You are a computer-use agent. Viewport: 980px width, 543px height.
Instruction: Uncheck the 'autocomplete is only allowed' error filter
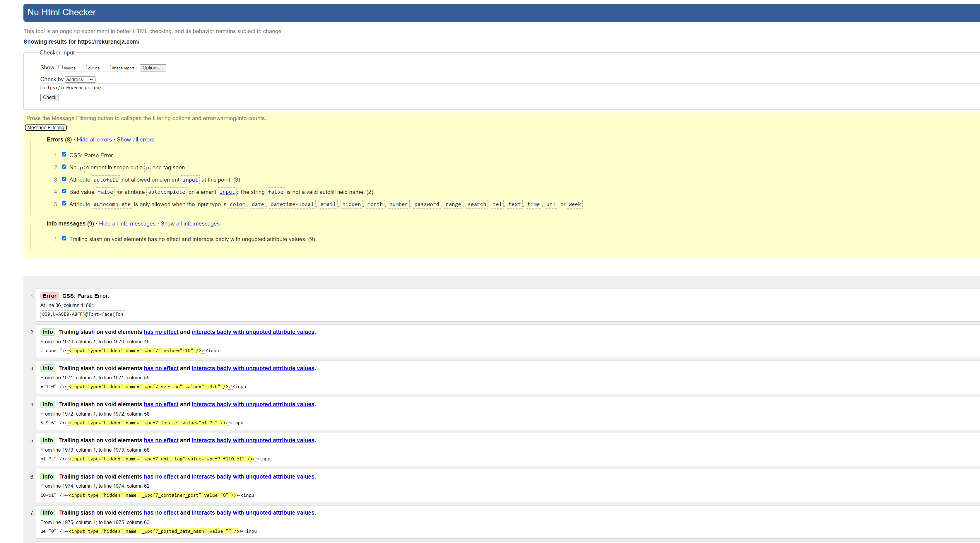[64, 204]
